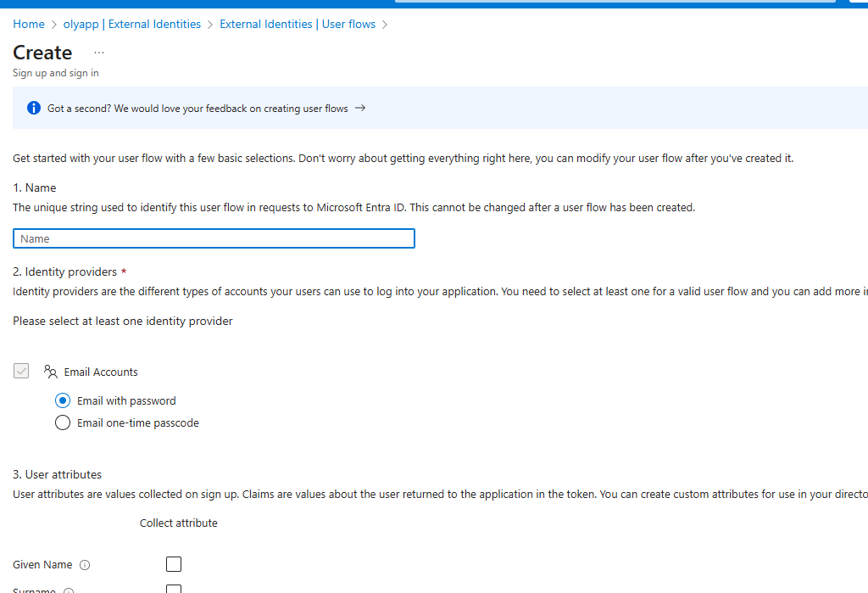This screenshot has height=593, width=868.
Task: Open olyapp External Identities breadcrumb link
Action: (131, 24)
